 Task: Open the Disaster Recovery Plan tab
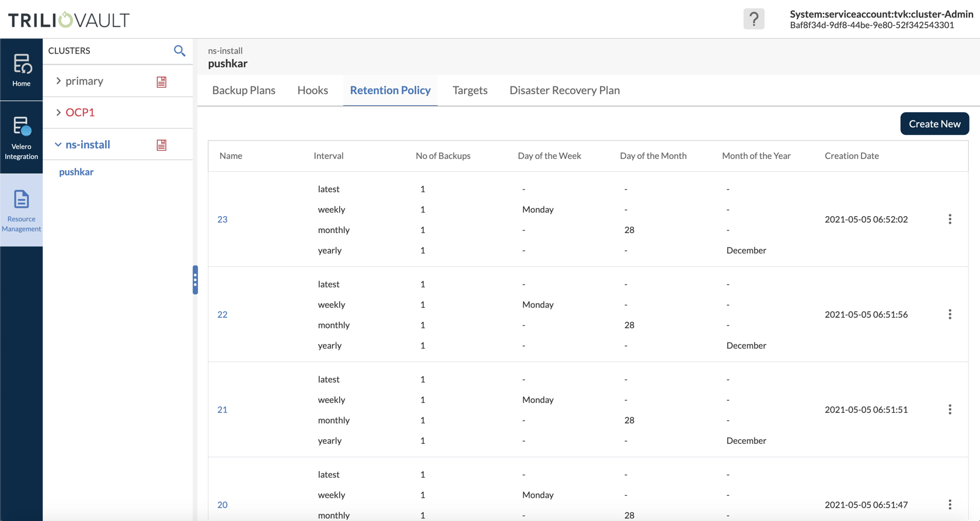click(x=564, y=91)
